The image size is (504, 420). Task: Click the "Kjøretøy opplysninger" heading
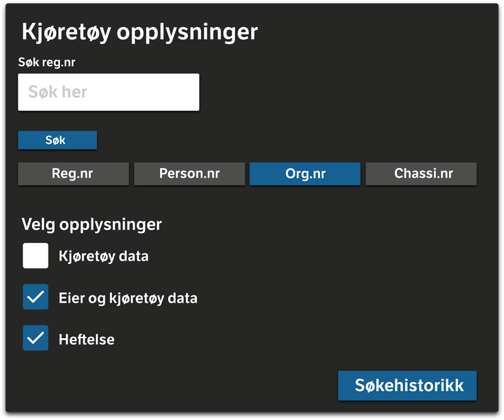click(x=140, y=33)
